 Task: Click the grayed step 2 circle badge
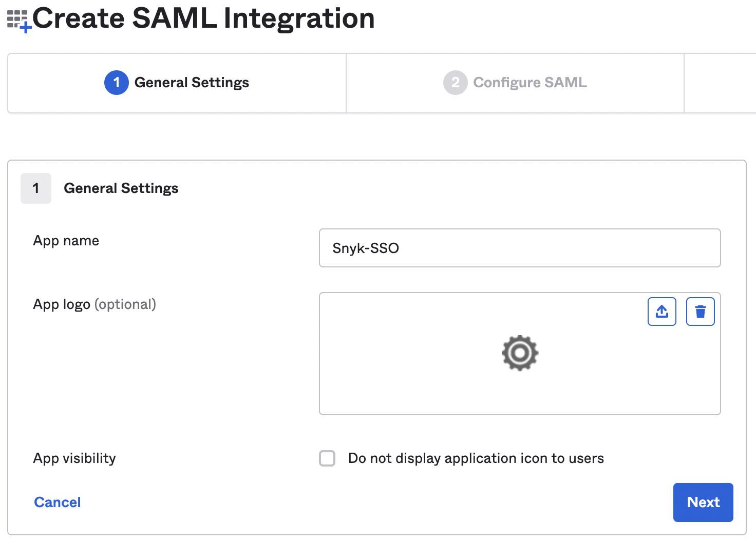pos(455,83)
